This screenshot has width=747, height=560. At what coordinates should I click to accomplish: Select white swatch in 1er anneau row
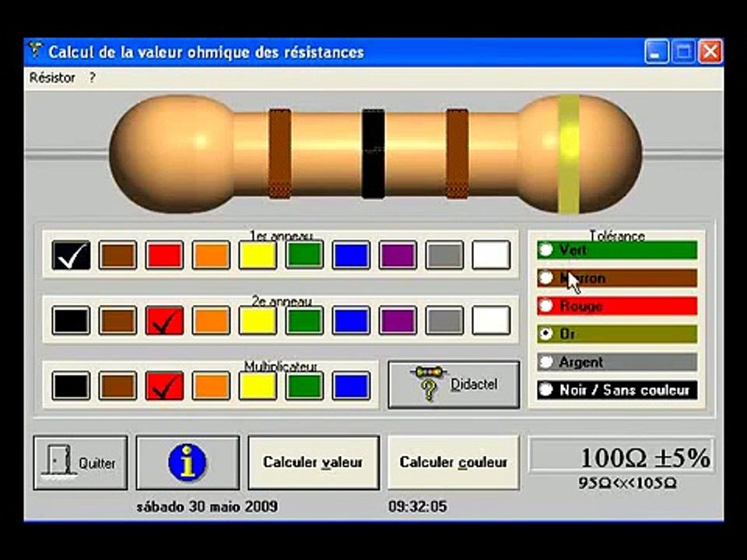click(491, 255)
